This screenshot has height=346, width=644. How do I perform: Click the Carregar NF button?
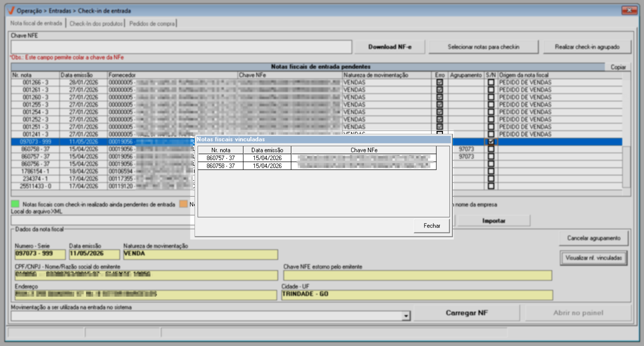tap(467, 313)
